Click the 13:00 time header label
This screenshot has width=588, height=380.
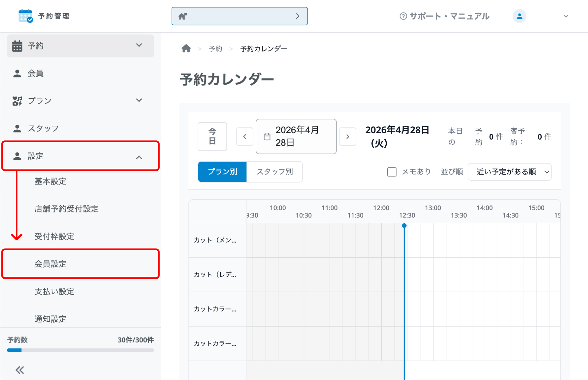coord(433,208)
